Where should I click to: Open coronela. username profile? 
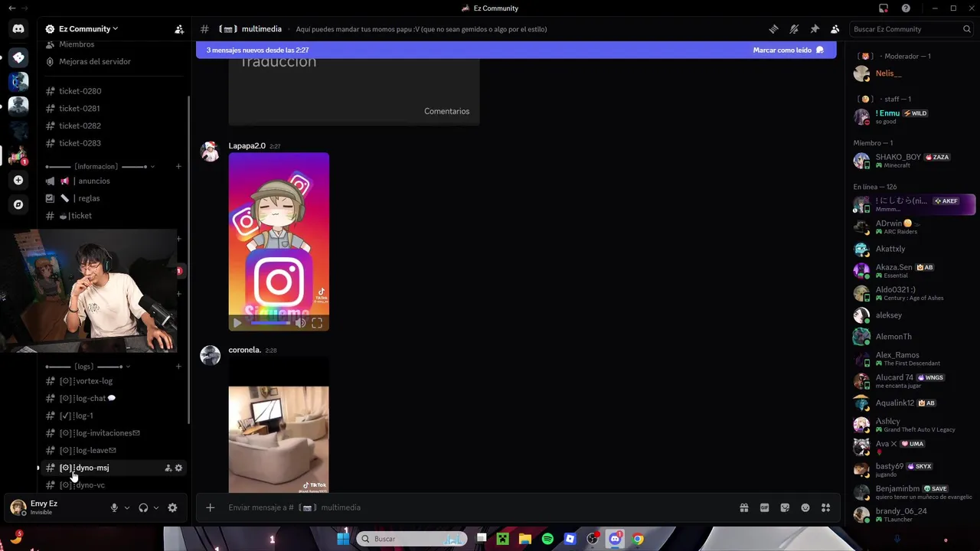tap(245, 350)
